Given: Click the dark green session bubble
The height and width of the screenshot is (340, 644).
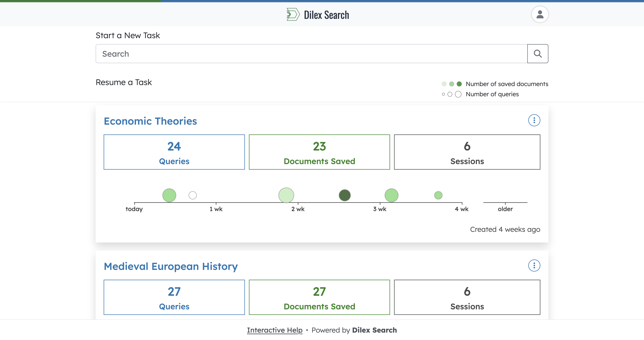Looking at the screenshot, I should pyautogui.click(x=345, y=195).
